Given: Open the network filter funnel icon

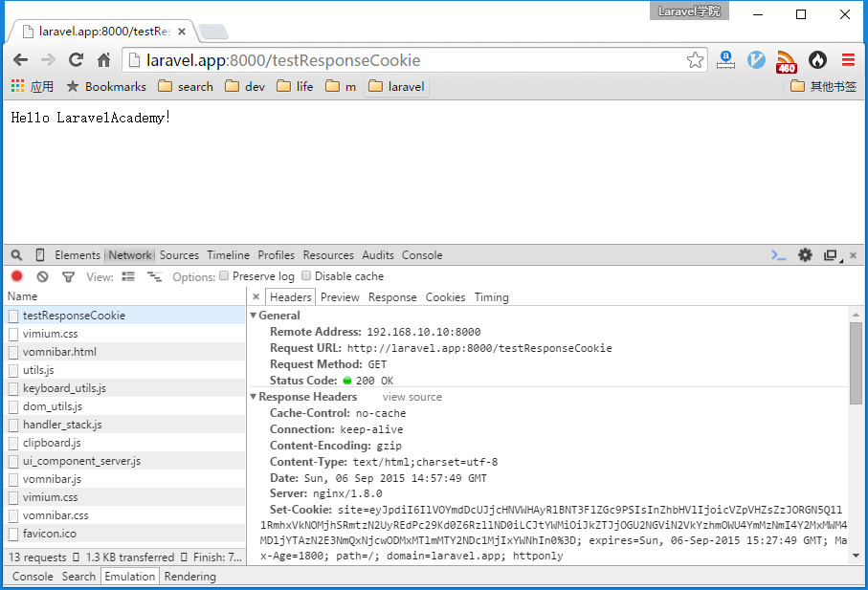Looking at the screenshot, I should click(68, 276).
